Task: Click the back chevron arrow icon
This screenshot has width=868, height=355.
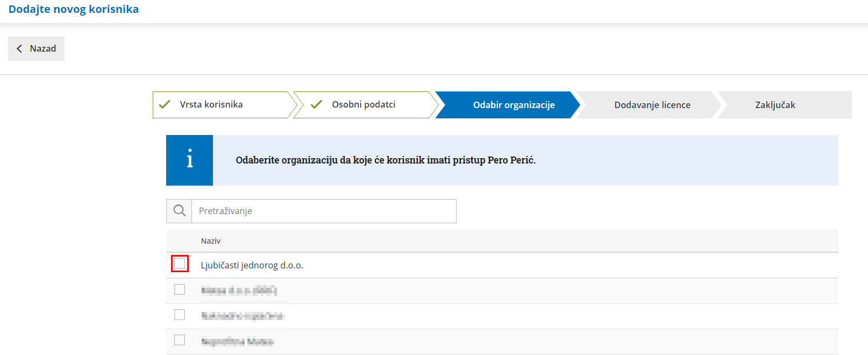Action: click(x=19, y=48)
